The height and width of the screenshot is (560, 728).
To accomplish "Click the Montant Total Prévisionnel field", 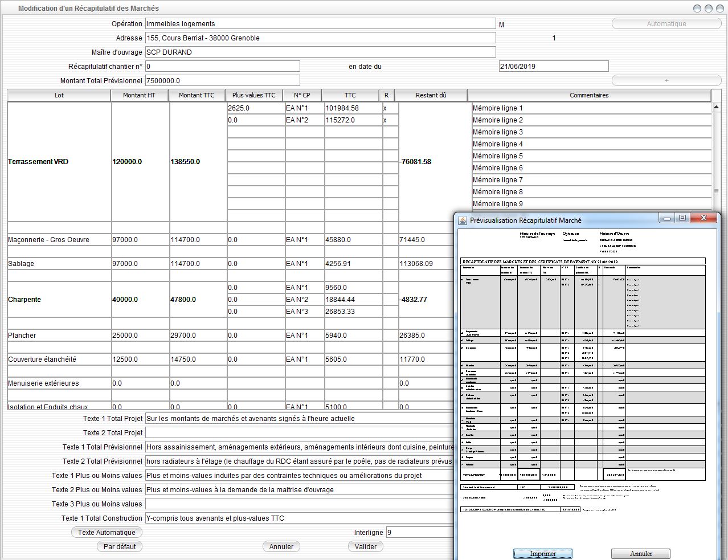I will 222,81.
